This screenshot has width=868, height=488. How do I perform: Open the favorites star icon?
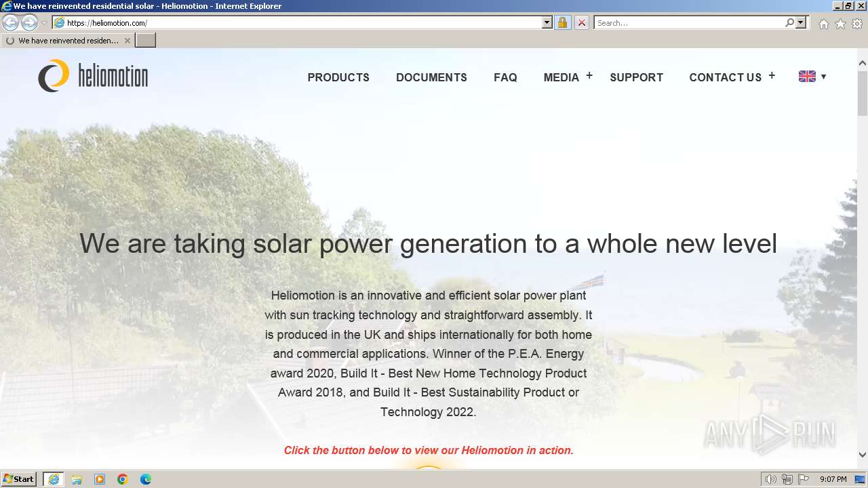(840, 24)
